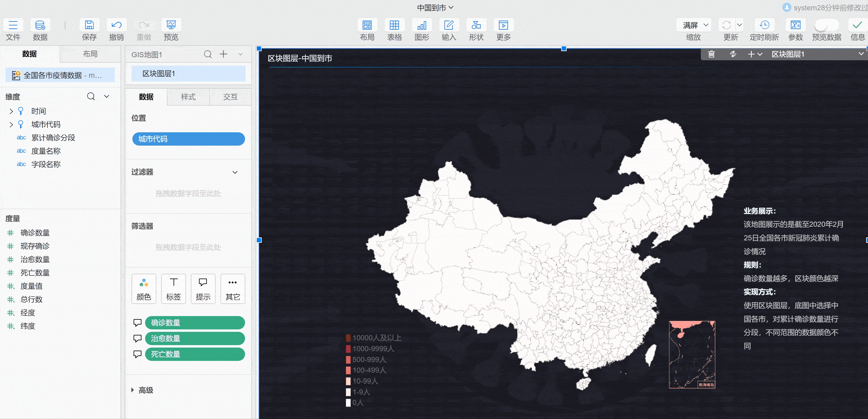Click the 保存 save icon
This screenshot has height=419, width=868.
tap(89, 25)
